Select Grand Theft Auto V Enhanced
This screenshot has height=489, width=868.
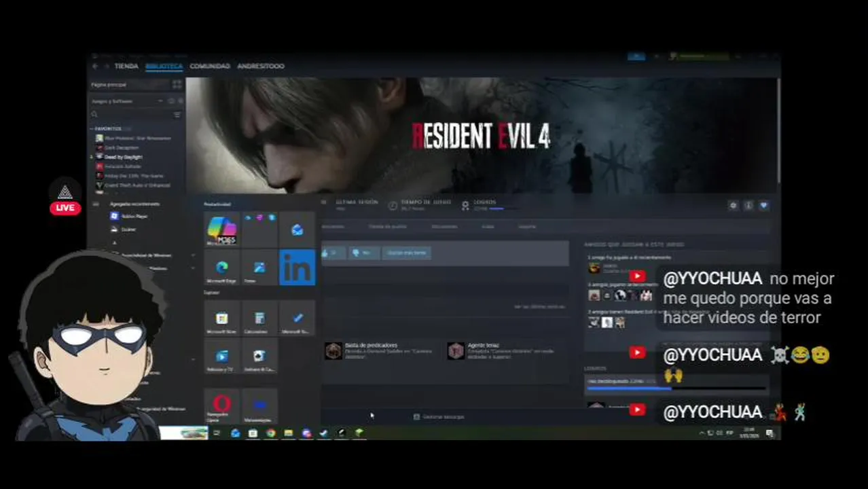pyautogui.click(x=137, y=185)
